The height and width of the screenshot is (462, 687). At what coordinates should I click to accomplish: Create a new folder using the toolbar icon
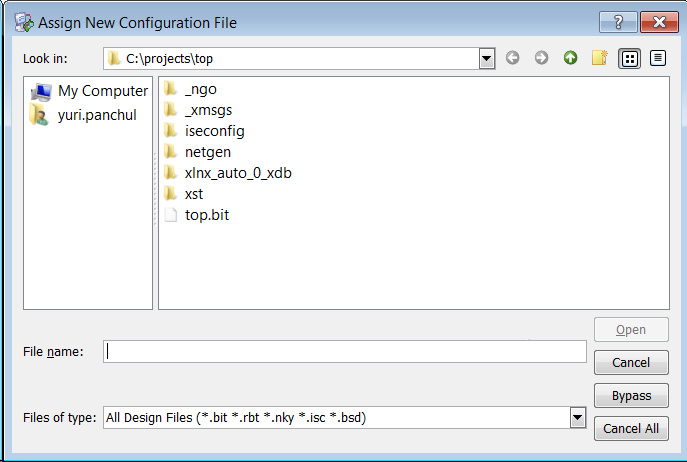[599, 59]
